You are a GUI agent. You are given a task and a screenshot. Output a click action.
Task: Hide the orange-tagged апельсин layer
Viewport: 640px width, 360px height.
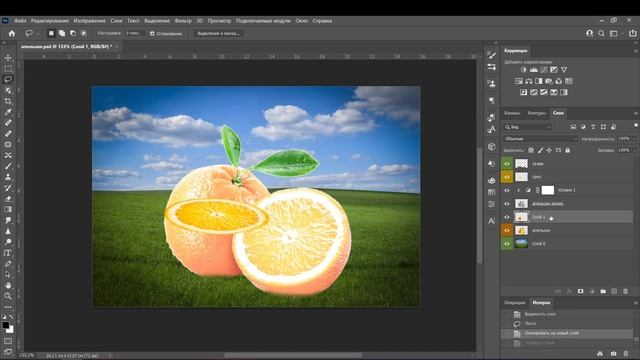click(507, 230)
